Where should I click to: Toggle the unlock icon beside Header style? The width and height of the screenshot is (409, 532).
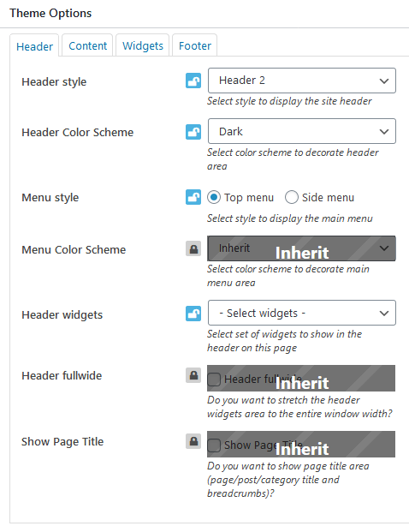click(193, 81)
